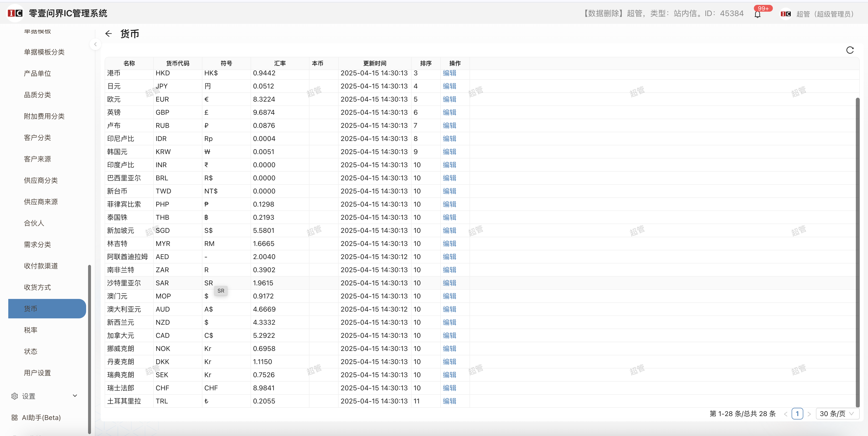Image resolution: width=868 pixels, height=436 pixels.
Task: Open the 供应商分类 sidebar item
Action: tap(41, 181)
